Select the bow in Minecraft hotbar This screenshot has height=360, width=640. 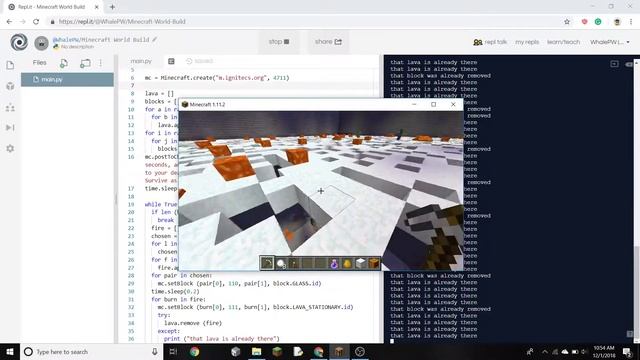coord(267,263)
